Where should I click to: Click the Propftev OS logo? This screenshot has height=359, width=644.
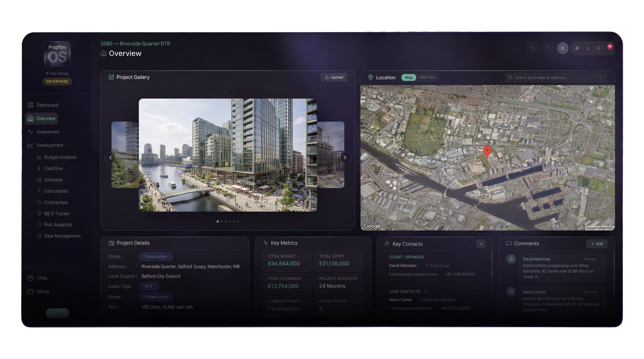coord(57,54)
